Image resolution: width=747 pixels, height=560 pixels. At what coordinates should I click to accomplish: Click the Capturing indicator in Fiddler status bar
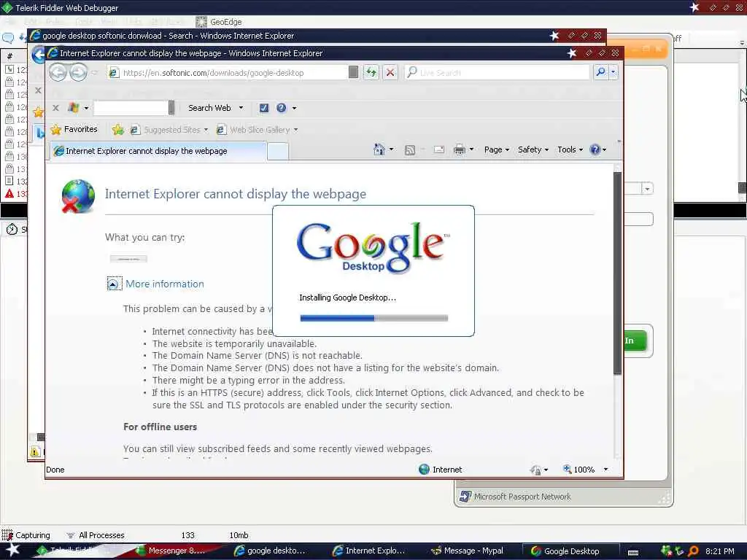[x=26, y=535]
